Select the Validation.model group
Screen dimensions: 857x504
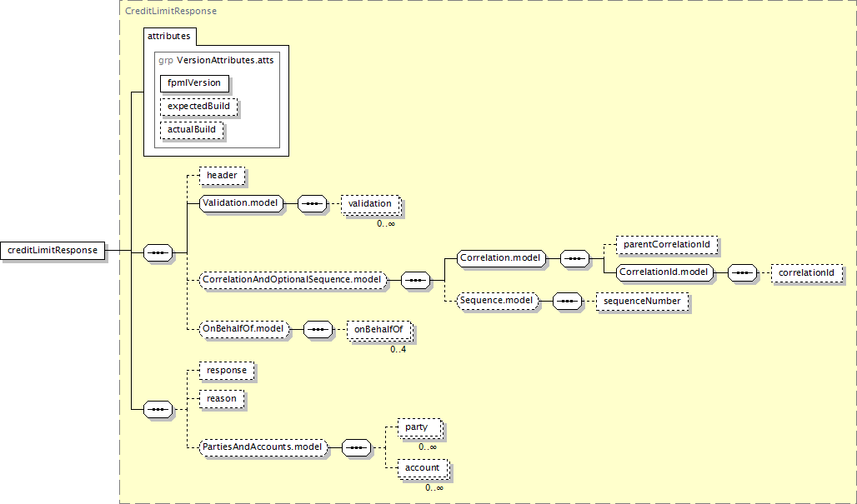240,203
